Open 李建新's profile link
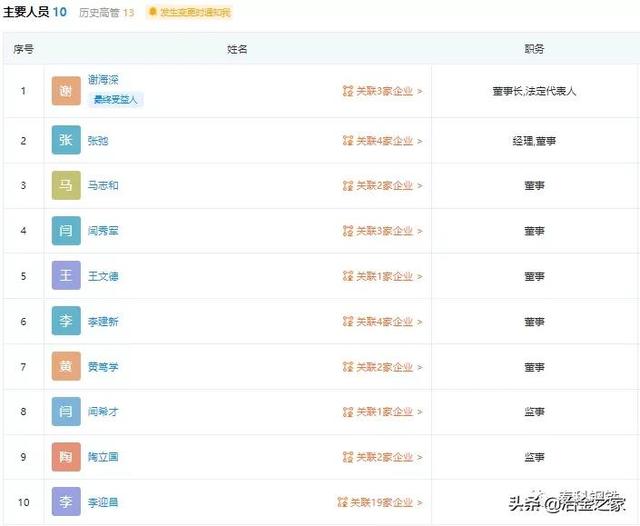Screen dimensions: 640x526 point(103,322)
